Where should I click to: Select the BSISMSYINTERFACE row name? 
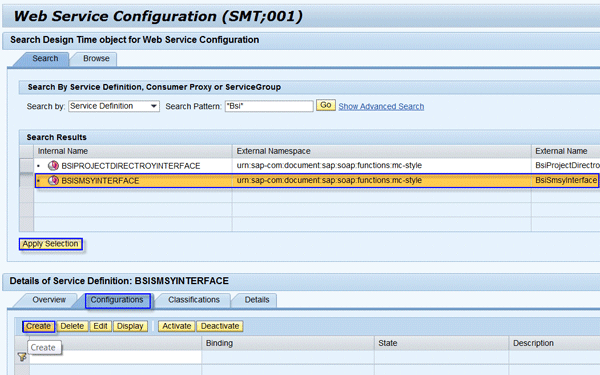click(x=100, y=181)
